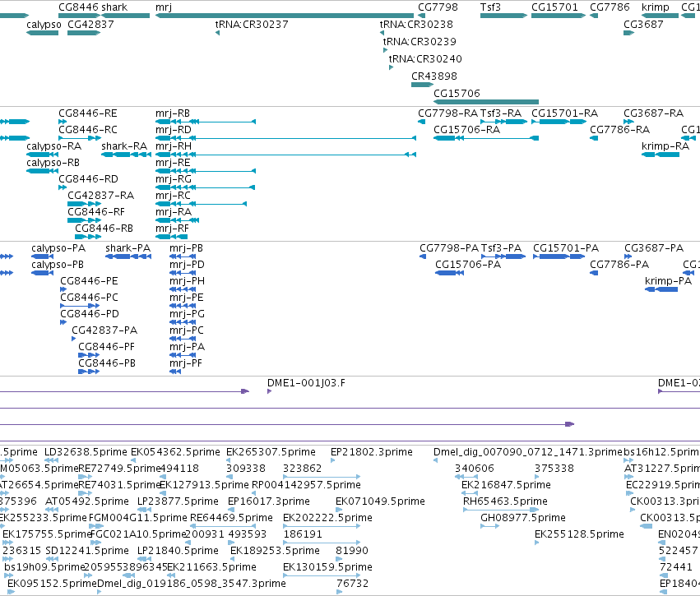
Task: Select EST EK189253.5prime label
Action: coord(275,551)
